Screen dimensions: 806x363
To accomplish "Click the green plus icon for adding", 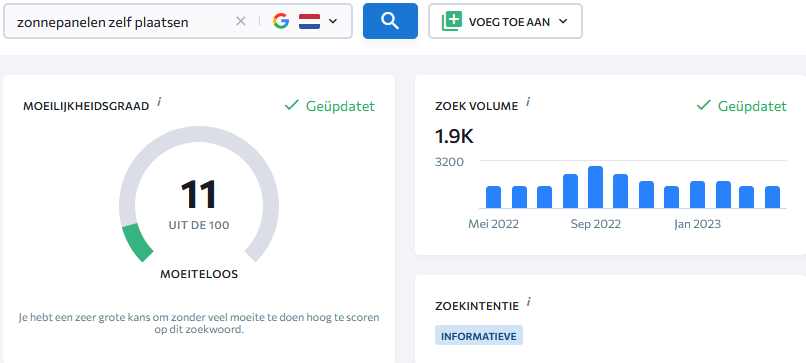I will 452,21.
